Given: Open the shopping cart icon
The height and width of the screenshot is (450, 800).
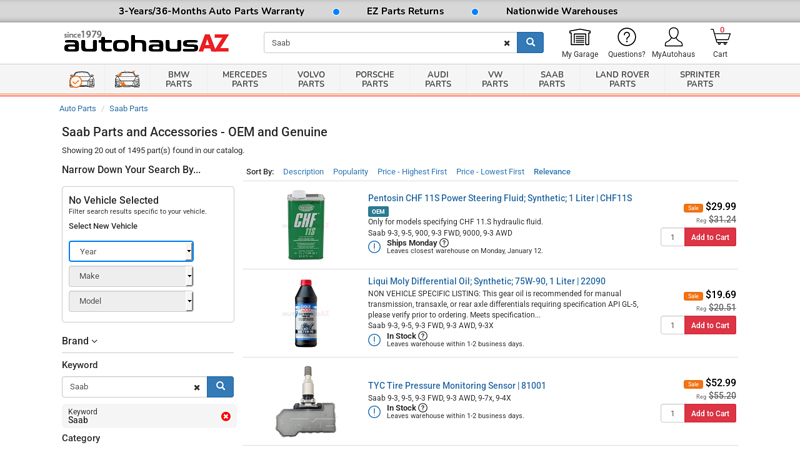Looking at the screenshot, I should coord(720,38).
